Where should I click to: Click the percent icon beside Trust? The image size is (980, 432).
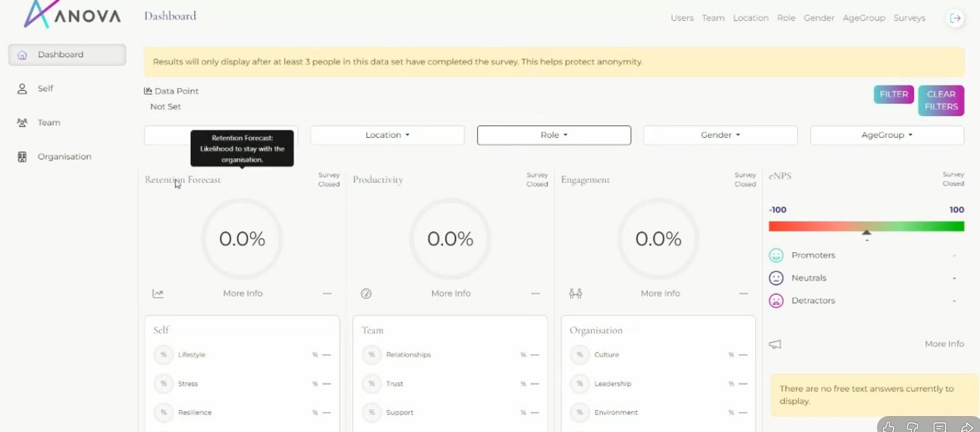(371, 383)
